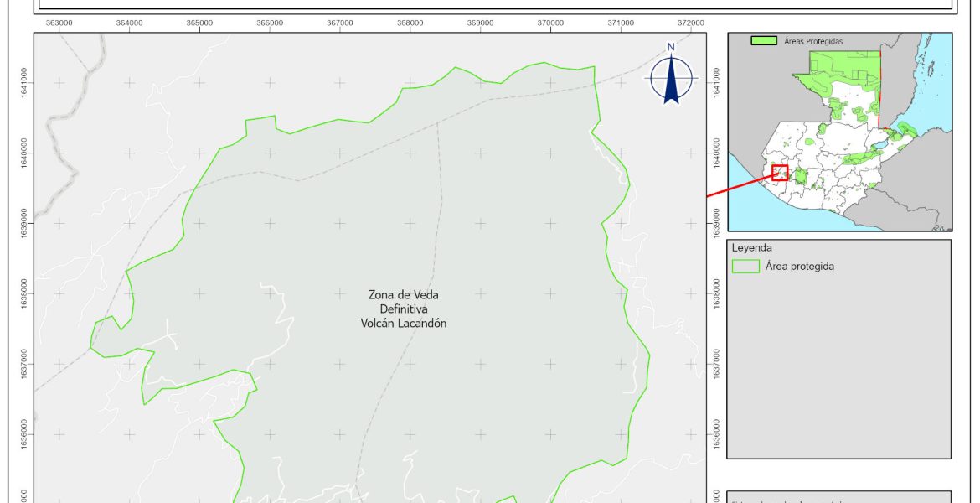The height and width of the screenshot is (503, 980).
Task: Click the empty title box at top
Action: (494, 4)
